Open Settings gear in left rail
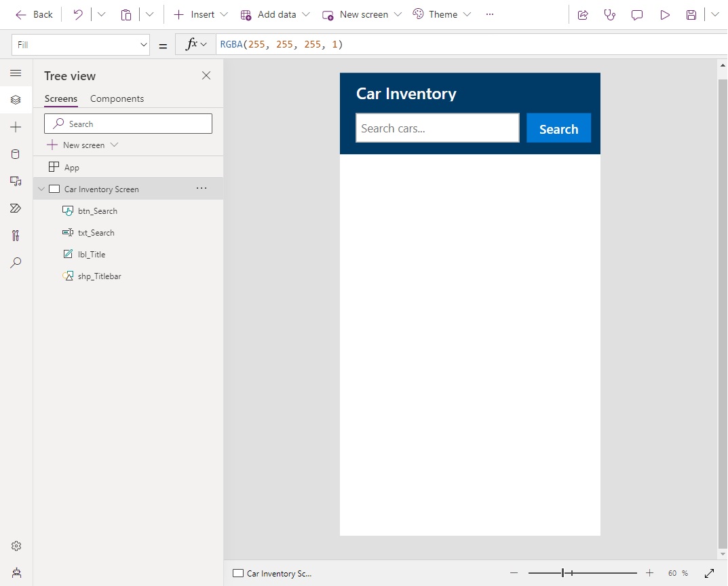 [x=16, y=546]
